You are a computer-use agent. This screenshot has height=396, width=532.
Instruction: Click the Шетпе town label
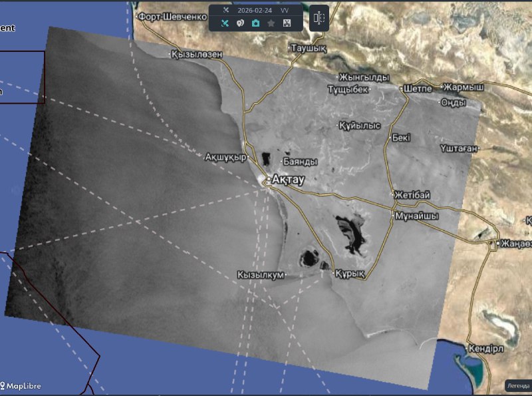pyautogui.click(x=418, y=89)
